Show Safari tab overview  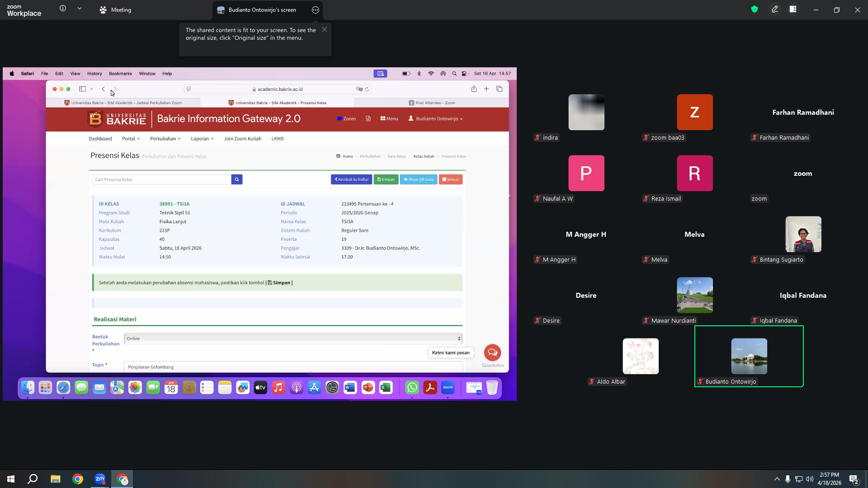[500, 89]
